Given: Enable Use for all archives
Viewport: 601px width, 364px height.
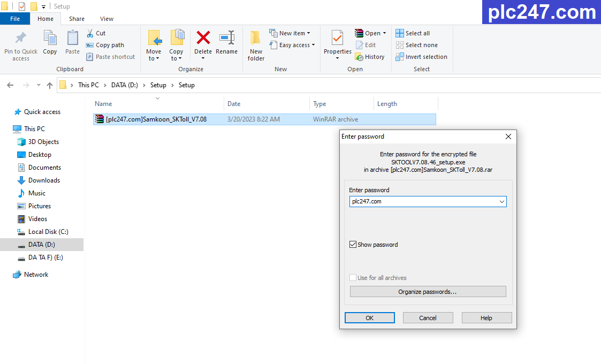Looking at the screenshot, I should [353, 277].
